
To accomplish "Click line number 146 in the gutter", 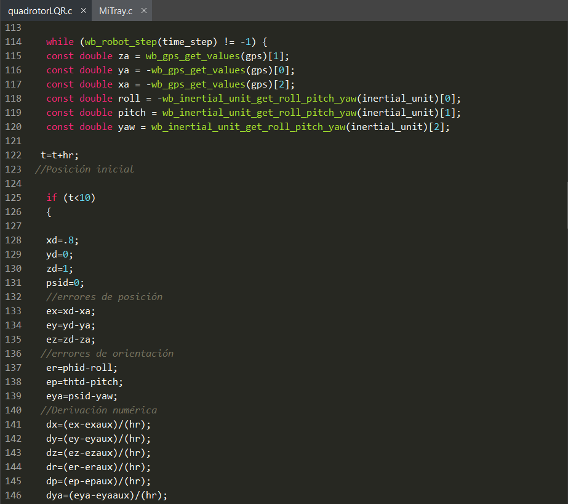I will [13, 495].
